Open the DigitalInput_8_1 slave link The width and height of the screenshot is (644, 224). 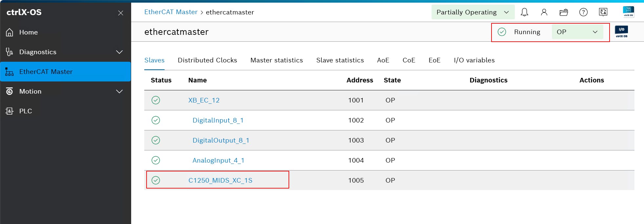point(218,120)
